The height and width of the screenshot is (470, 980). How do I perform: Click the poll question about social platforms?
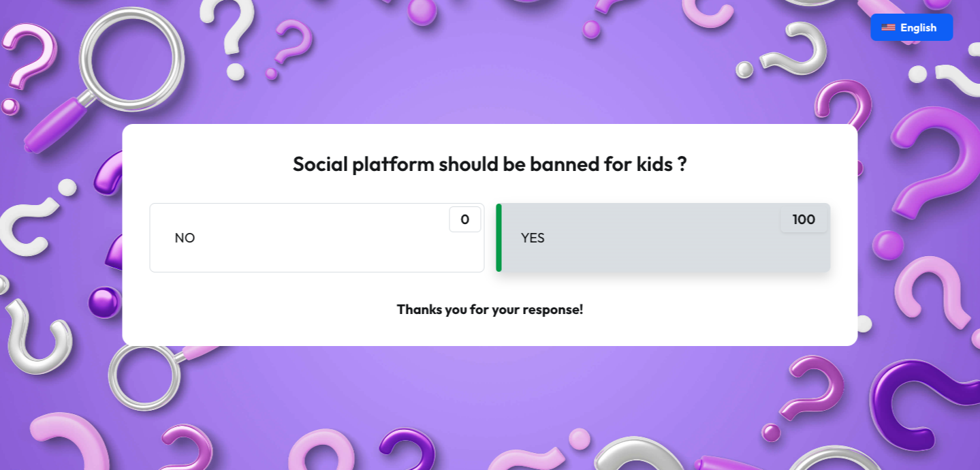pyautogui.click(x=490, y=164)
